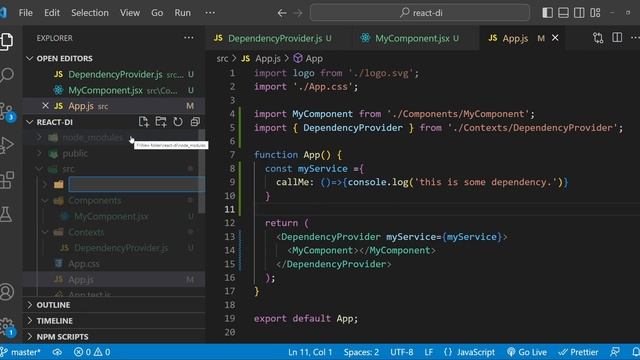Open Explorer views and more actions
This screenshot has height=360, width=640.
click(189, 38)
